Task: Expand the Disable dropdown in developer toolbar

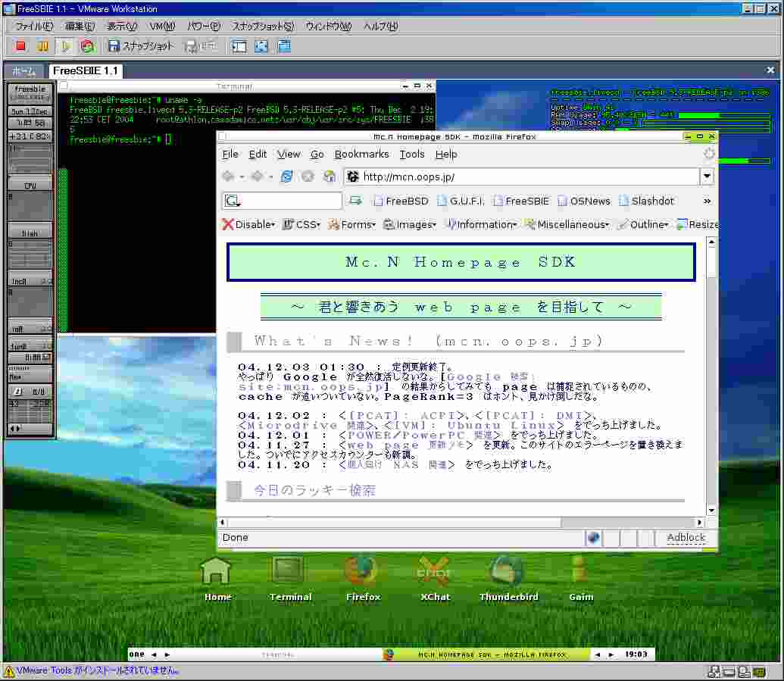Action: tap(248, 224)
